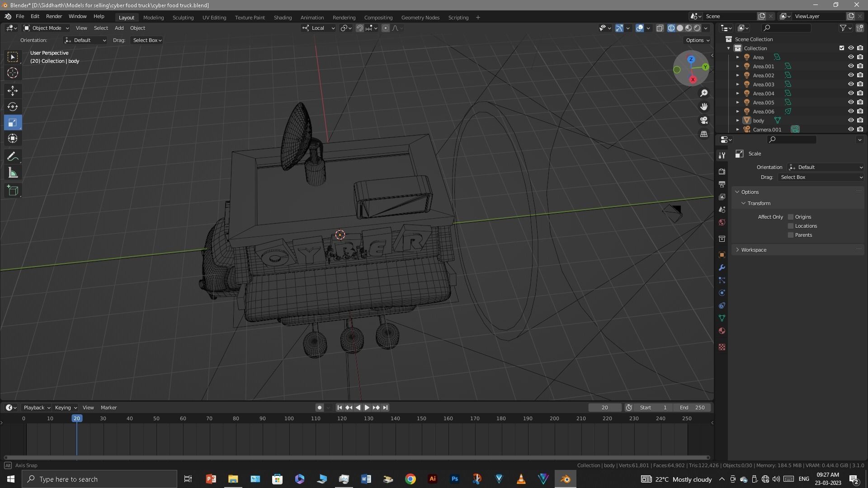Open the Local transform orientation dropdown
This screenshot has height=488, width=868.
(x=318, y=28)
